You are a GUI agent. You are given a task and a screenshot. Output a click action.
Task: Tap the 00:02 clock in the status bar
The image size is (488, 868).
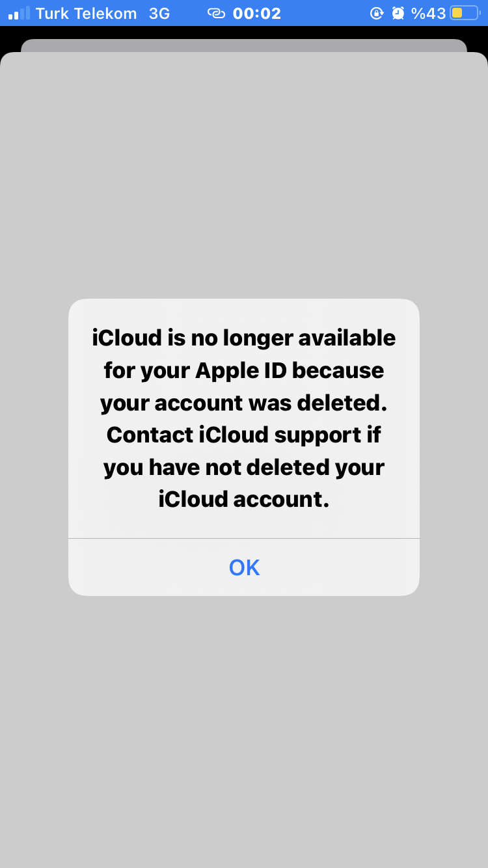click(257, 13)
